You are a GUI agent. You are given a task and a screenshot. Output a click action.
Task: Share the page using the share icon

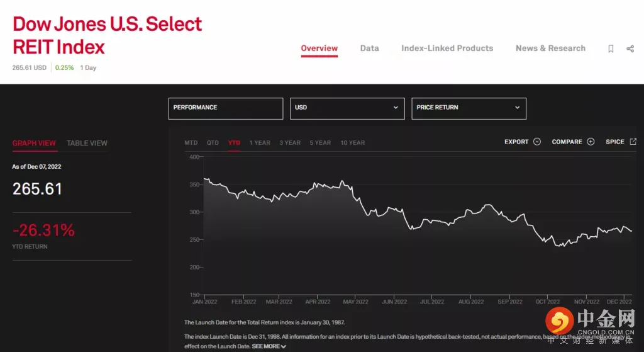(x=630, y=49)
